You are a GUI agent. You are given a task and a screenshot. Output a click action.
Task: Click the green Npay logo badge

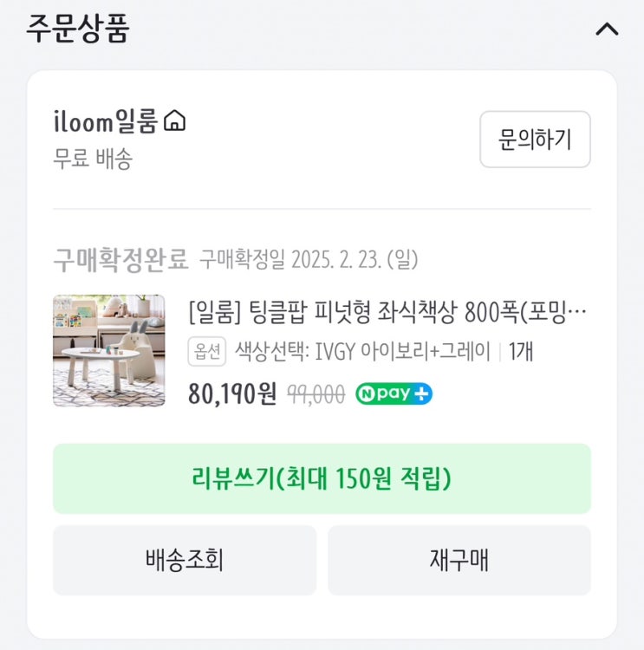[x=386, y=394]
